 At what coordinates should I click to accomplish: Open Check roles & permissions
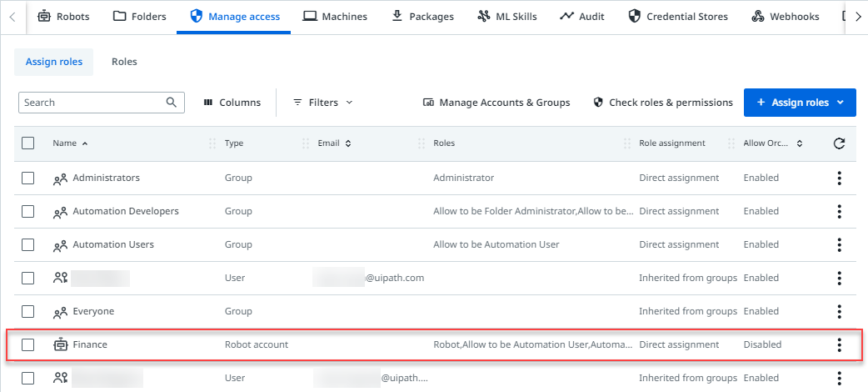(x=662, y=103)
